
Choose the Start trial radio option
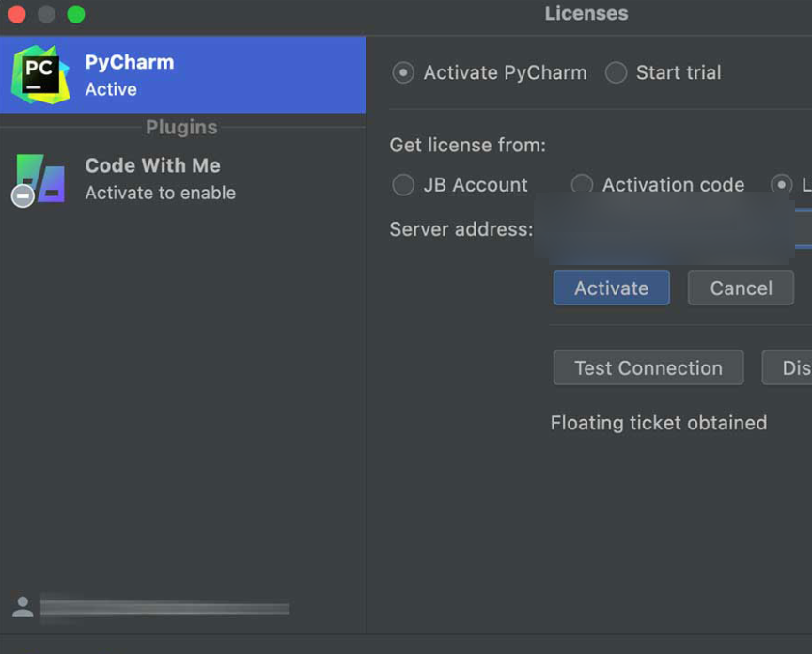click(616, 72)
